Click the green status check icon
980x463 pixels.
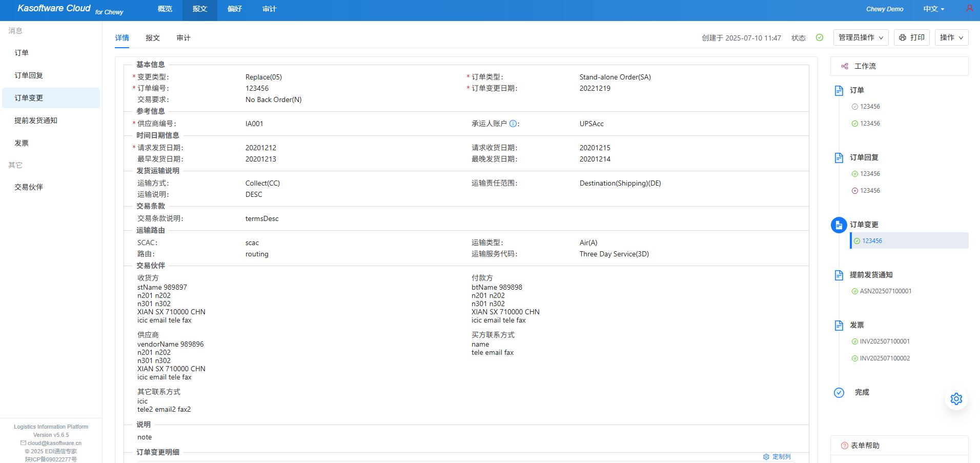(820, 37)
